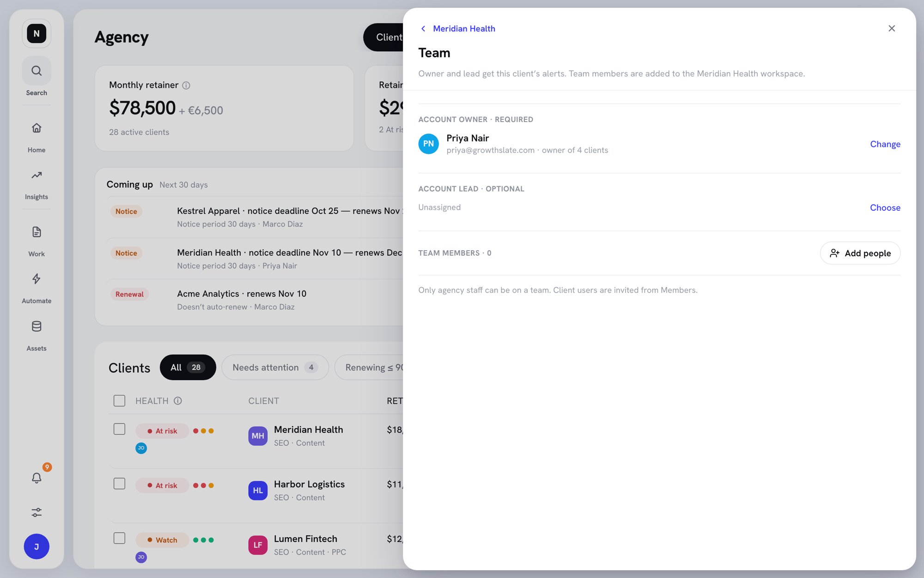Click Choose for account lead
Viewport: 924px width, 578px height.
[x=885, y=208]
